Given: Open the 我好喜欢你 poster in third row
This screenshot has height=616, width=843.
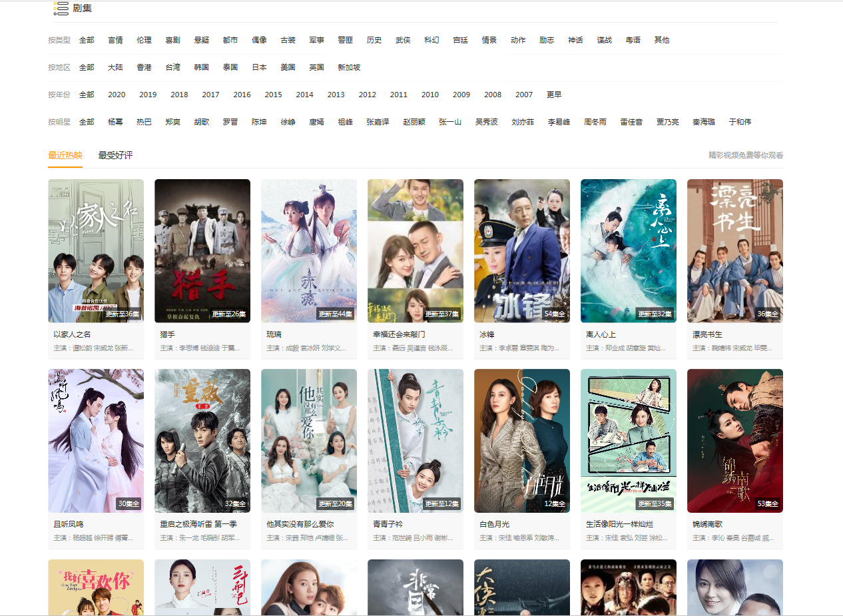Looking at the screenshot, I should [x=96, y=587].
